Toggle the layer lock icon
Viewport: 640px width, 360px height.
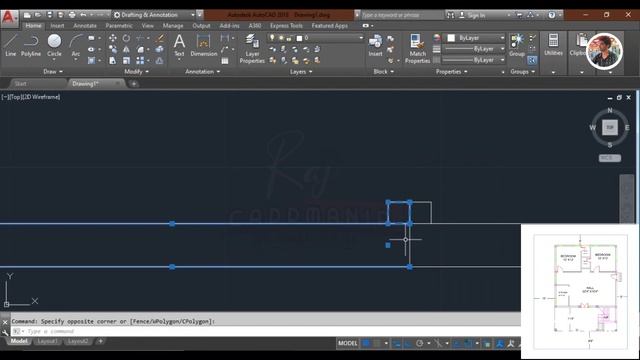pyautogui.click(x=289, y=38)
